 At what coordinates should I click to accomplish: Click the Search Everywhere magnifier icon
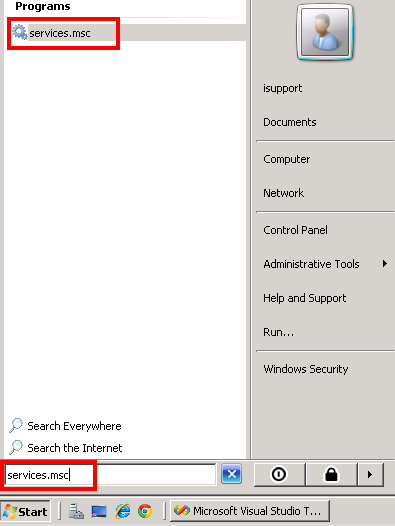point(16,425)
